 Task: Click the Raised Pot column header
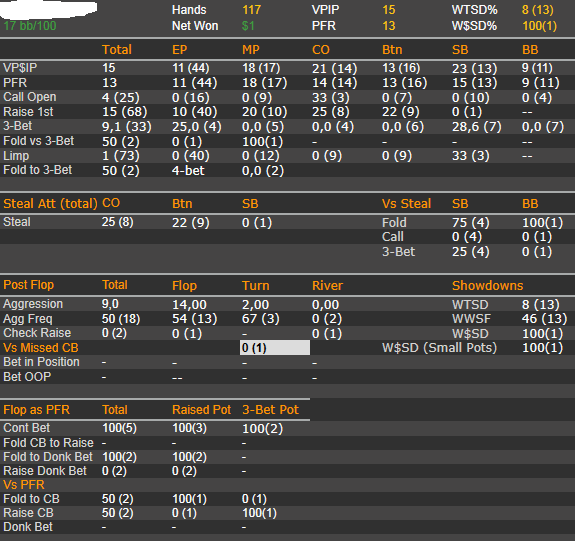[201, 410]
